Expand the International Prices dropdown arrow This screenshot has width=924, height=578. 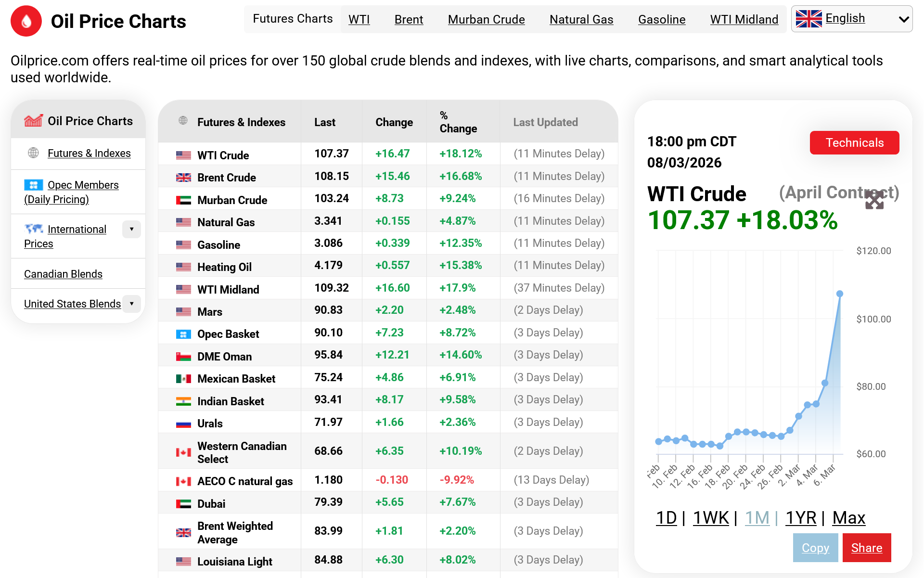click(131, 229)
